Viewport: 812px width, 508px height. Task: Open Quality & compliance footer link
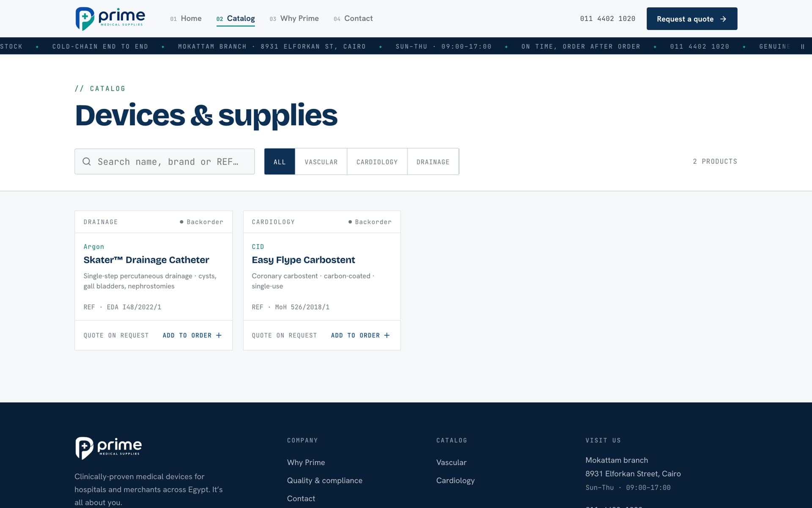(324, 480)
